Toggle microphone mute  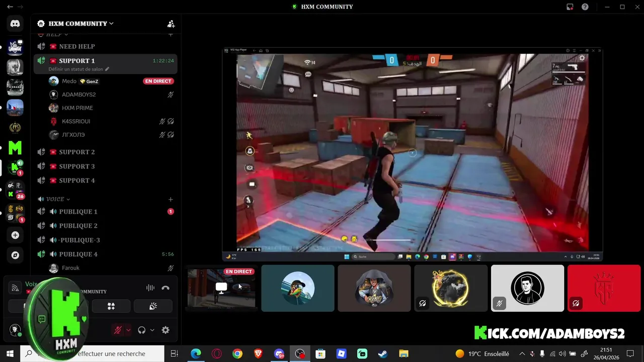tap(118, 330)
